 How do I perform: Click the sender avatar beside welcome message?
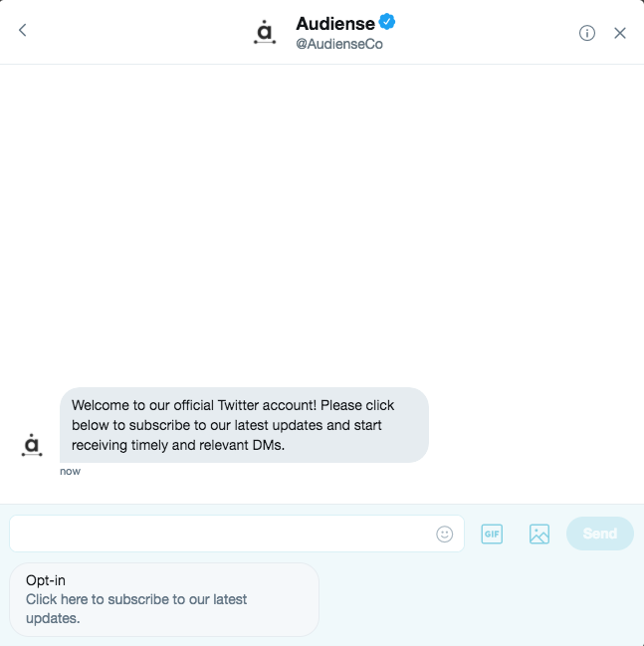click(32, 445)
